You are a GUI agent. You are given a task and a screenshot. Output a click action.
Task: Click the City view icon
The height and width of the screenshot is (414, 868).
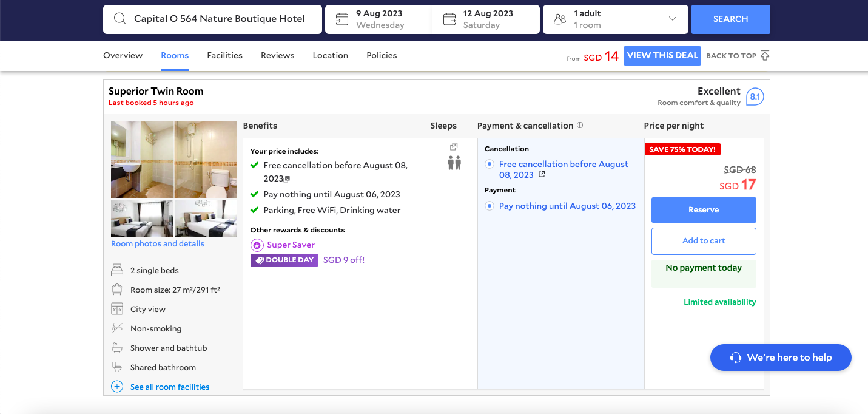[117, 309]
